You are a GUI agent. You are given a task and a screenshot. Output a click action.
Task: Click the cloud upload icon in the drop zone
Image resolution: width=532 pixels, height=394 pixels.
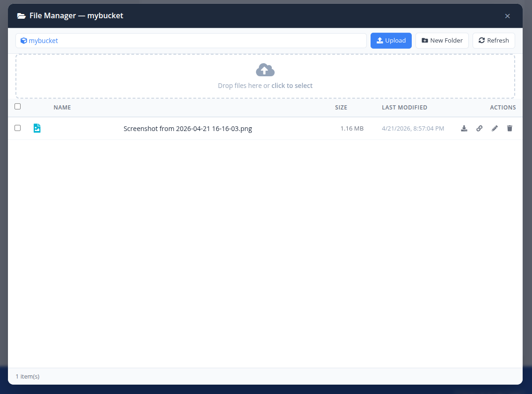[x=265, y=70]
